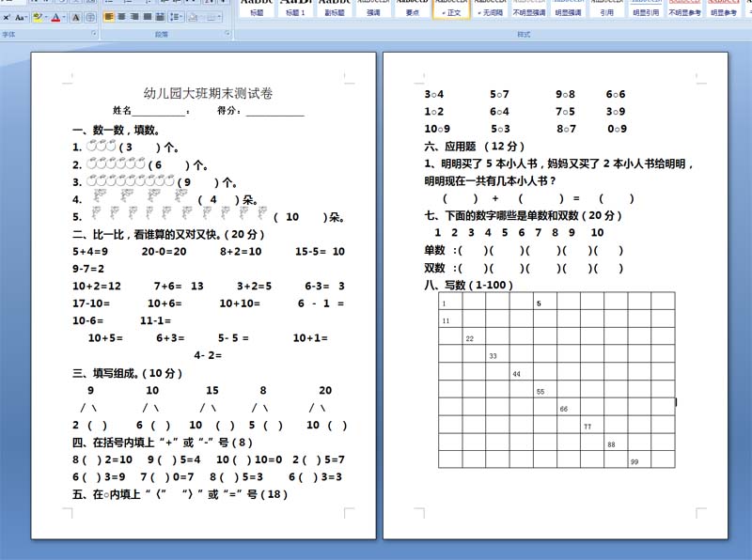Apply the 明显引用 style
Image resolution: width=752 pixels, height=560 pixels.
coord(646,8)
